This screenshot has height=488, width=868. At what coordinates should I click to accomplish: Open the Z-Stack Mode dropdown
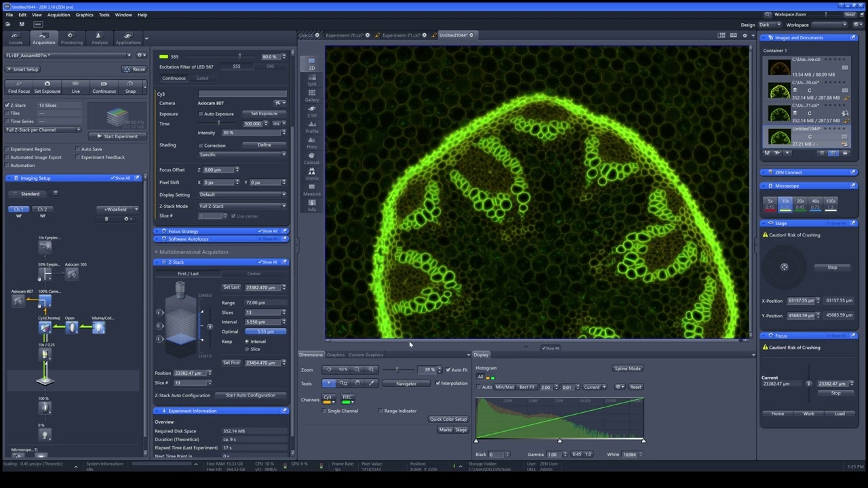point(242,206)
